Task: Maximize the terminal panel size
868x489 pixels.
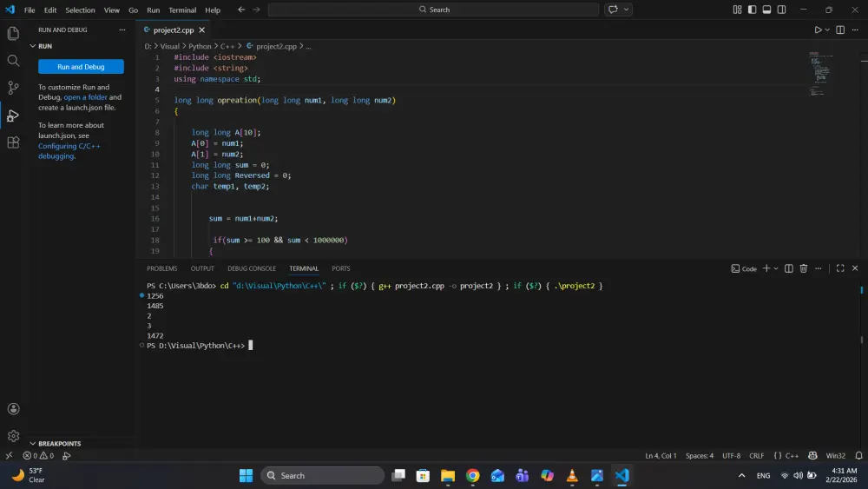Action: tap(840, 268)
